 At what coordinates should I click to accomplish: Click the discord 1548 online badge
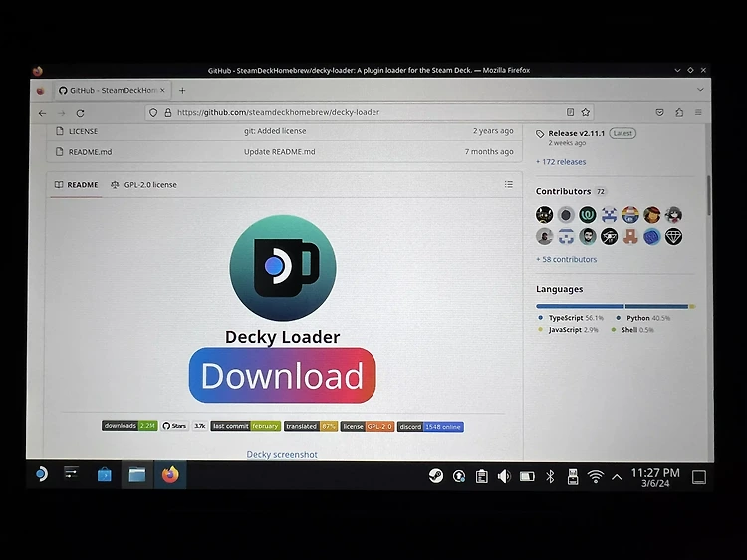430,427
